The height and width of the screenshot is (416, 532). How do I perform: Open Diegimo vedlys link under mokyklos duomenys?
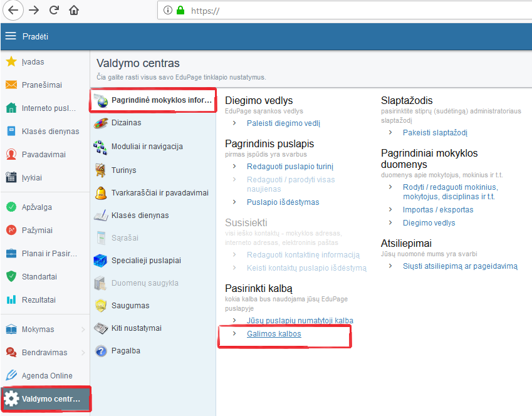pos(429,223)
